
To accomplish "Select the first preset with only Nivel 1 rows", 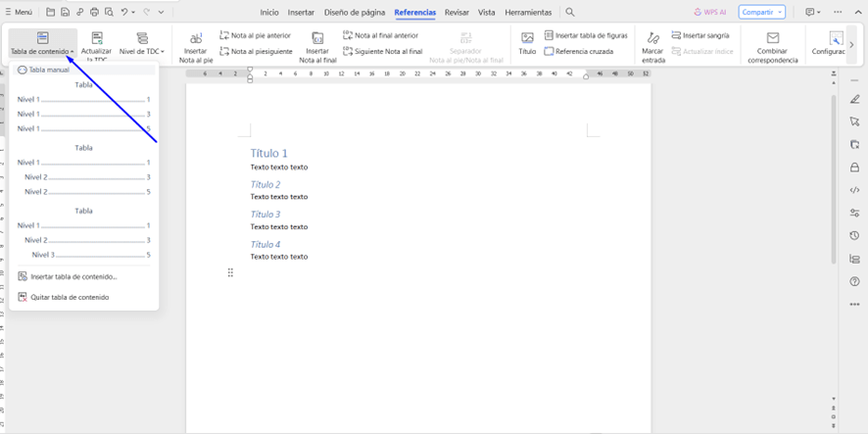I will [83, 107].
